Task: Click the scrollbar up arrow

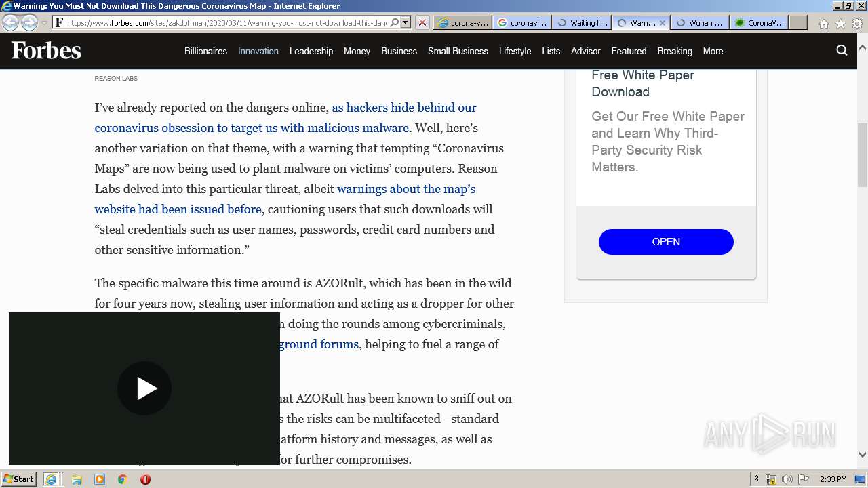Action: tap(862, 48)
